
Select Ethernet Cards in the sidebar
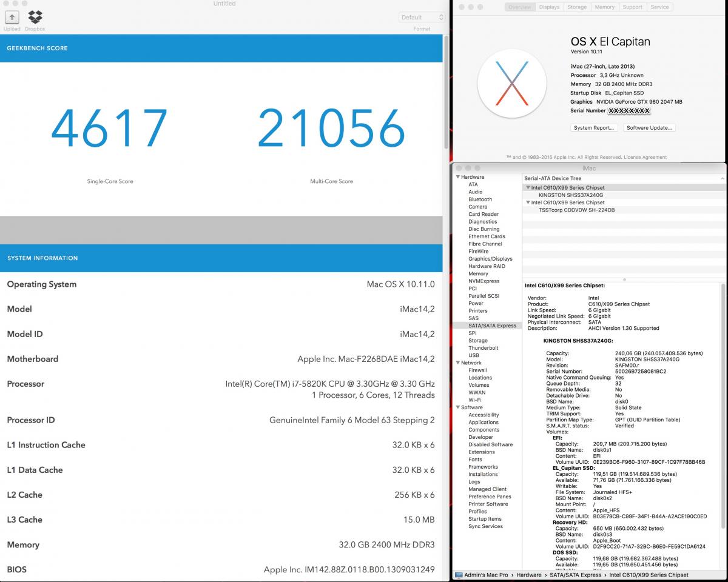coord(487,236)
